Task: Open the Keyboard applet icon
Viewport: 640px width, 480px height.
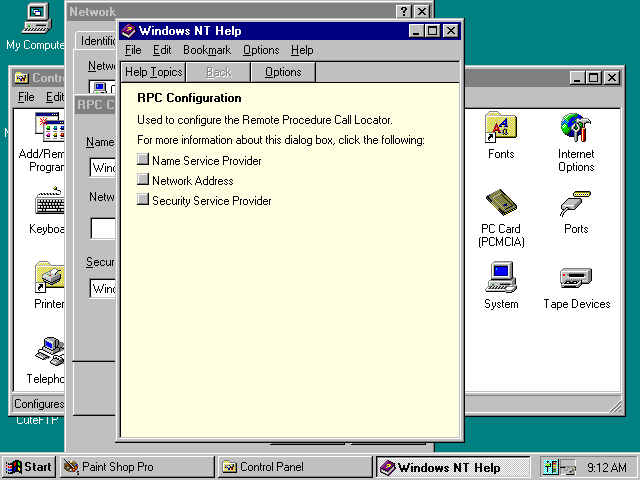Action: pyautogui.click(x=49, y=201)
